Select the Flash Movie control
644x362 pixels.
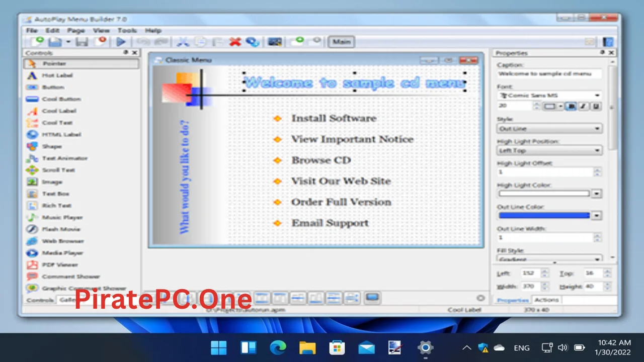coord(82,229)
